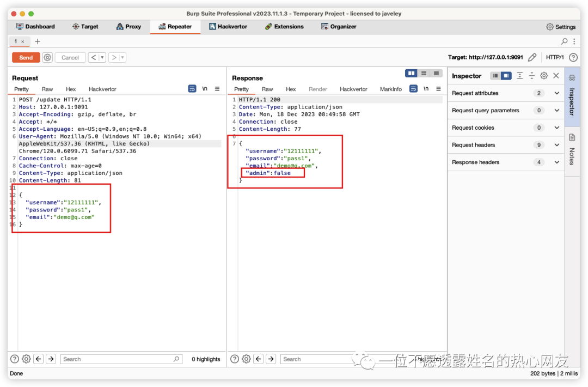Select Request Raw view tab
Screen dimensions: 588x387
pyautogui.click(x=47, y=89)
